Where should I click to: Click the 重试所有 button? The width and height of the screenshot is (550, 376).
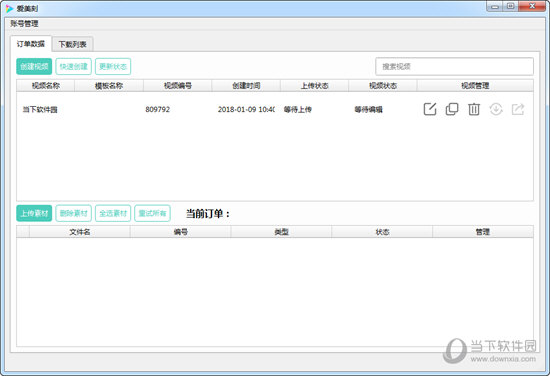(x=152, y=213)
